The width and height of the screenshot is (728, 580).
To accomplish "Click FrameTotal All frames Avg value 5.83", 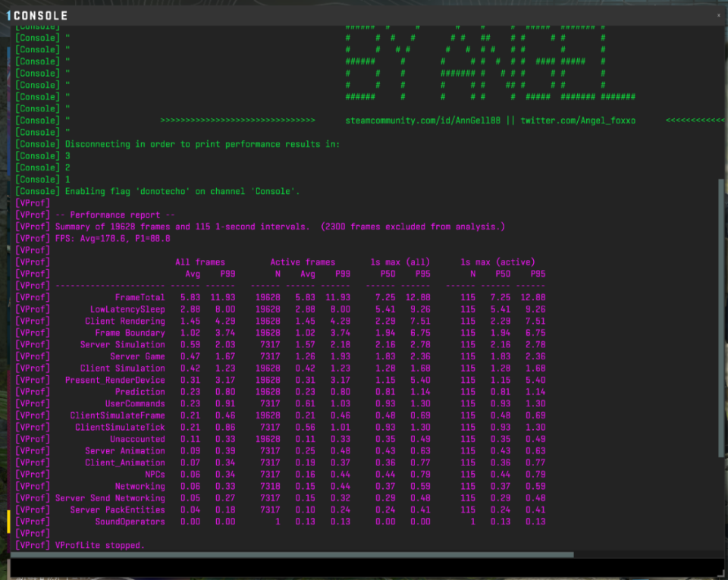I will point(190,297).
